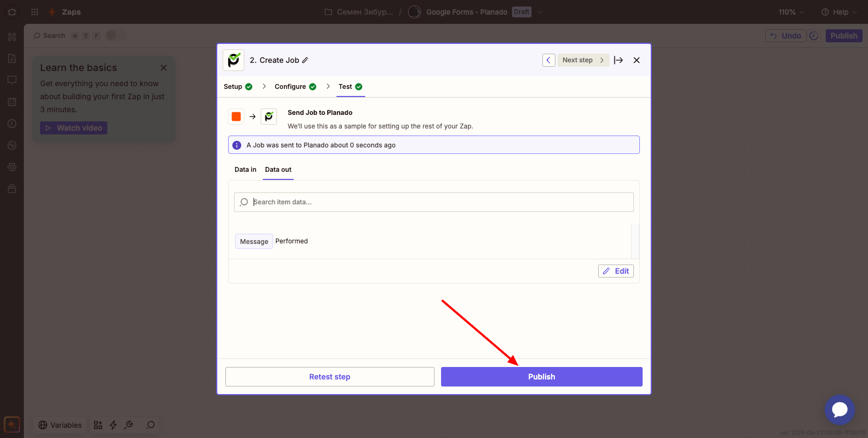Click the large Publish button in the dialog

542,377
